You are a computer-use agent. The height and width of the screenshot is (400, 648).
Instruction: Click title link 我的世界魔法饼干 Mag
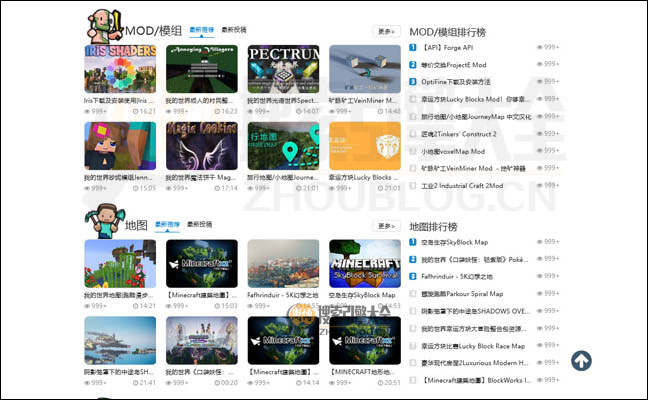coord(201,177)
